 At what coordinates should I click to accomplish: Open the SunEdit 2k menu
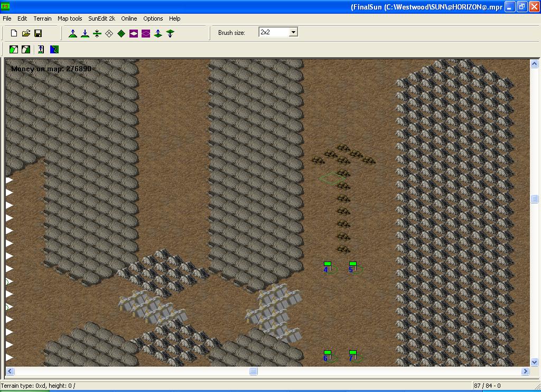[102, 18]
